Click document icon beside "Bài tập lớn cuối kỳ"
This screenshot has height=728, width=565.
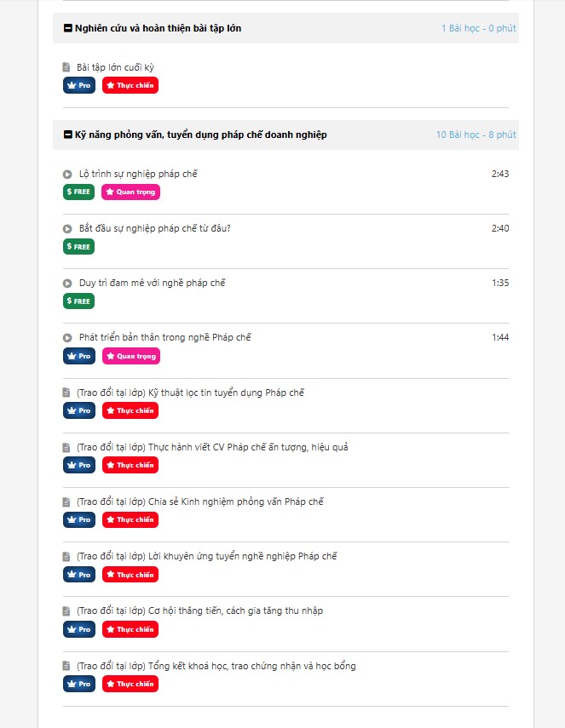pyautogui.click(x=66, y=68)
